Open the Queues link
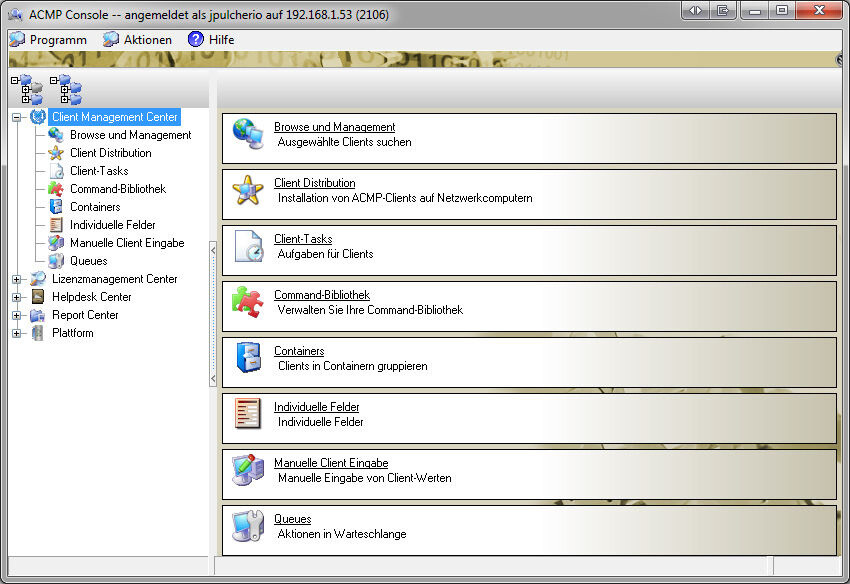The width and height of the screenshot is (850, 584). [292, 519]
